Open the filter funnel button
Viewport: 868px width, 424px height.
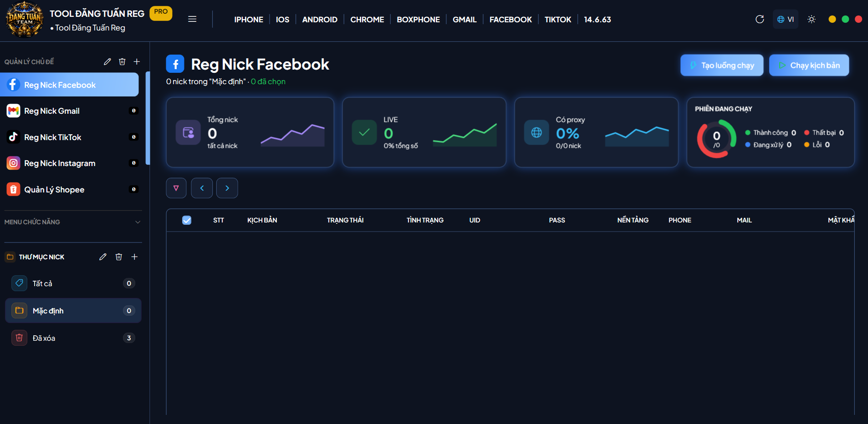coord(176,188)
